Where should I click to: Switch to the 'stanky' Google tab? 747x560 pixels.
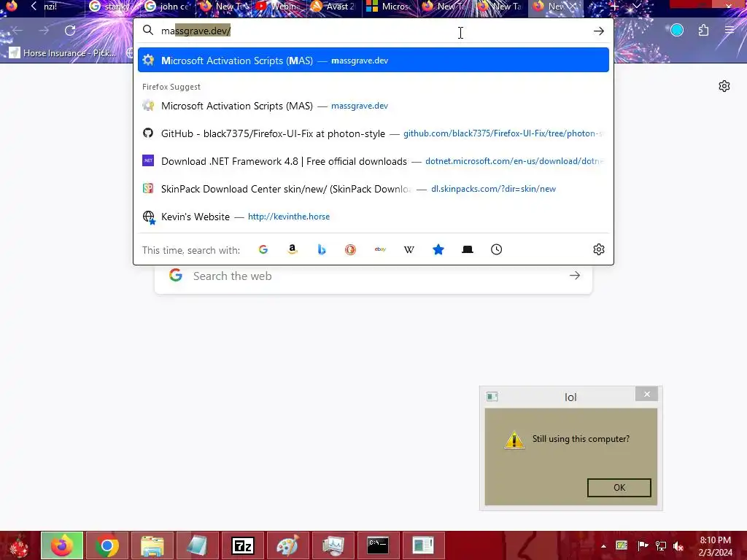click(111, 7)
